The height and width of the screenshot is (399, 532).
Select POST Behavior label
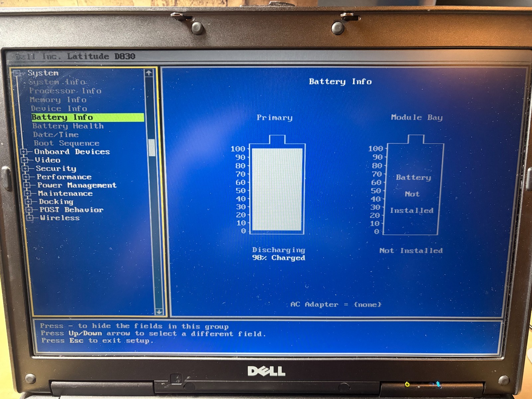(71, 210)
